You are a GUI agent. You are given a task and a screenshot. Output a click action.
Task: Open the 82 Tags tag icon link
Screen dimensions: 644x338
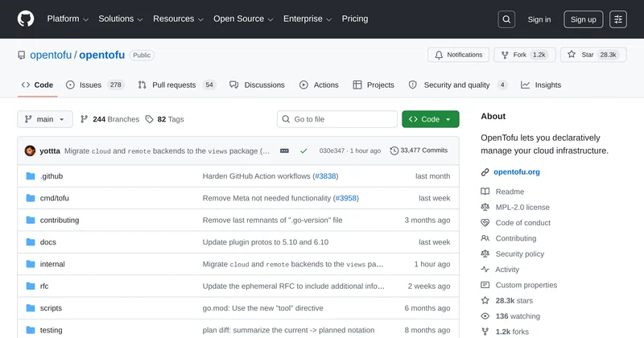(164, 119)
